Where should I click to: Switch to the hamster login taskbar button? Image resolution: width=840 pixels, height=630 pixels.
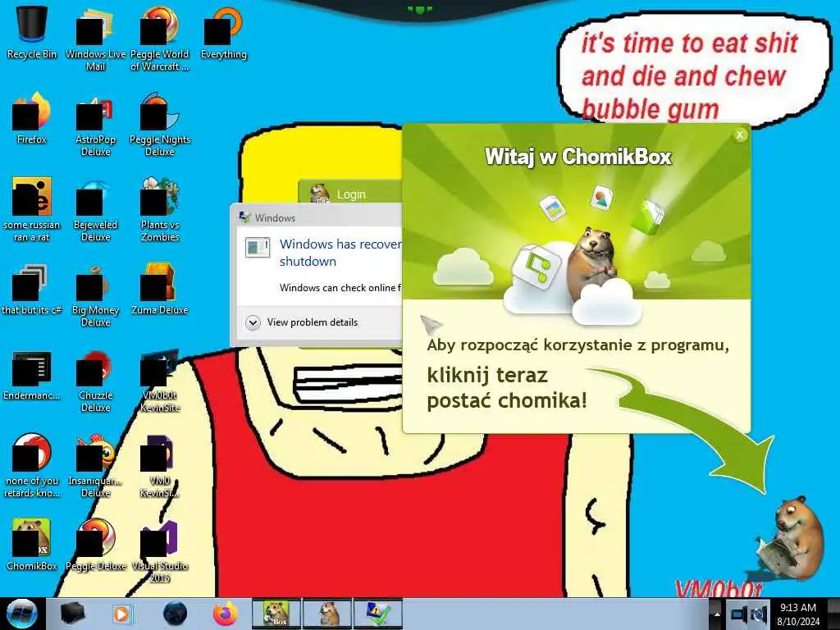[x=327, y=614]
